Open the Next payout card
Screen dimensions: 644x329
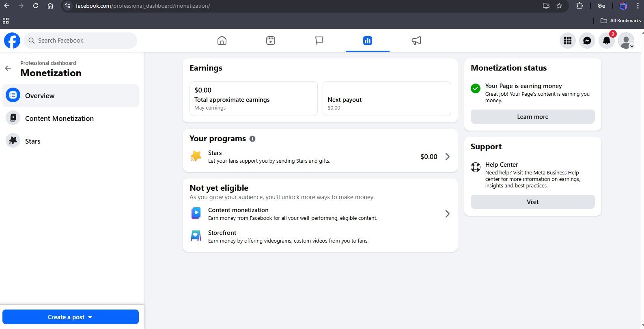[x=387, y=99]
